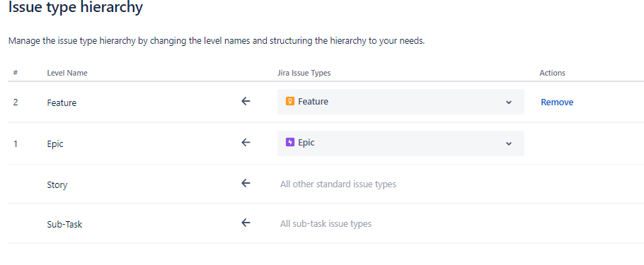Expand the Epic issue type chevron
The image size is (644, 265).
pos(509,143)
